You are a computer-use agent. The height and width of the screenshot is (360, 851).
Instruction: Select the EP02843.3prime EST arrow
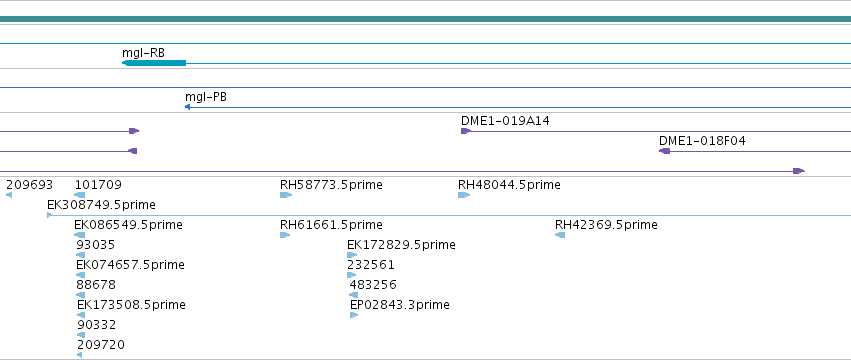click(x=354, y=315)
